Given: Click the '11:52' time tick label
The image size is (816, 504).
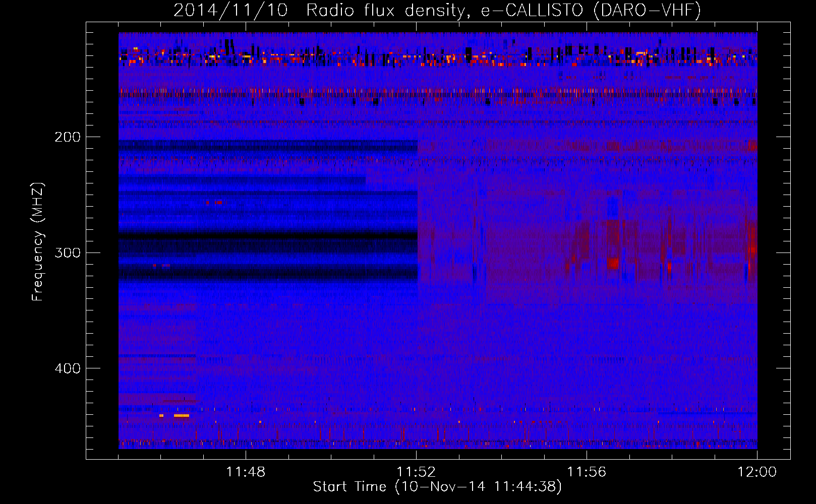Looking at the screenshot, I should pyautogui.click(x=416, y=472).
